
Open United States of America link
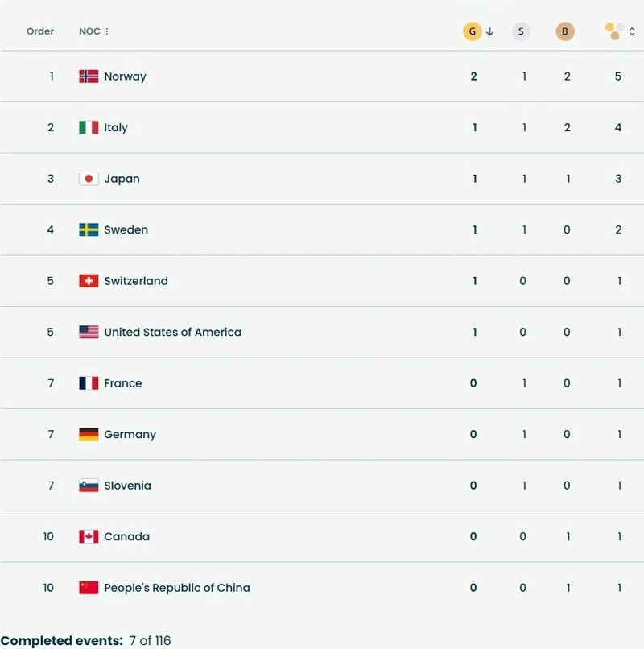[x=172, y=332]
